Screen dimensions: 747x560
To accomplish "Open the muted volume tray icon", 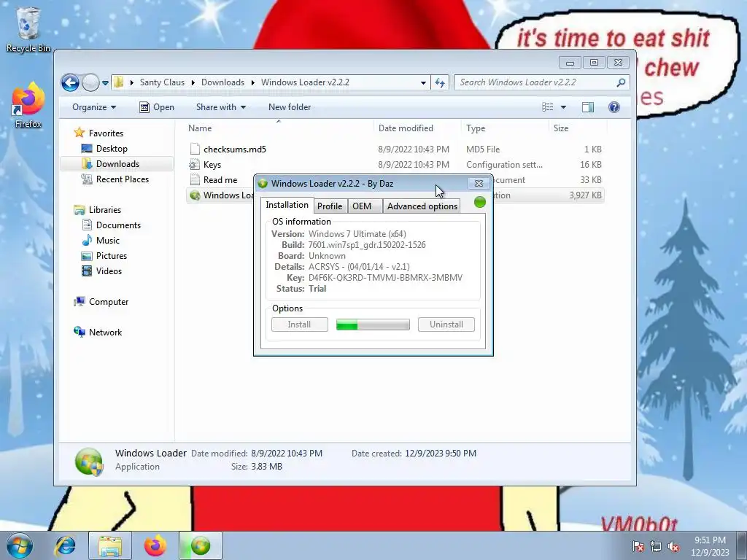I will click(673, 547).
